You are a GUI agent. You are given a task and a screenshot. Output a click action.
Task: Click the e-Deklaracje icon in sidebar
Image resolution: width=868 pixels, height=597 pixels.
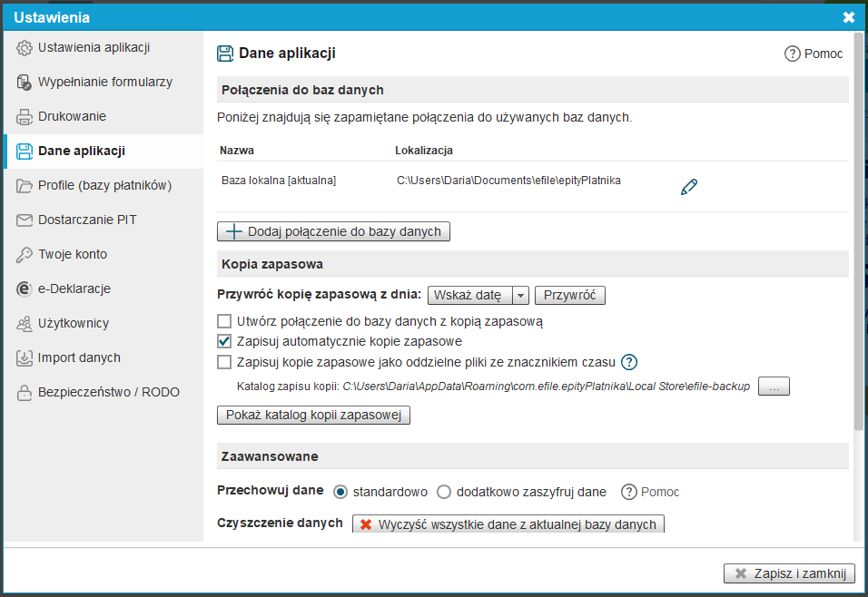(25, 289)
